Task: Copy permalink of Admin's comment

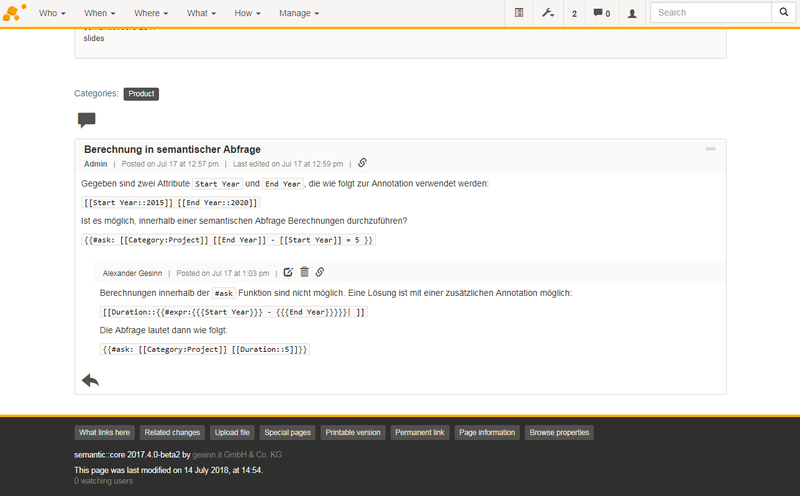Action: (x=363, y=163)
